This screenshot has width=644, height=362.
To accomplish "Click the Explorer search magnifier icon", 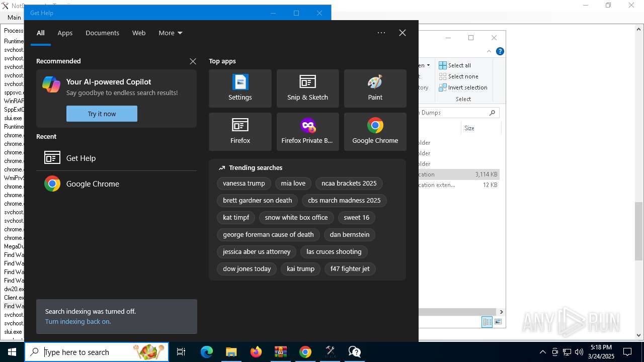I will point(493,113).
